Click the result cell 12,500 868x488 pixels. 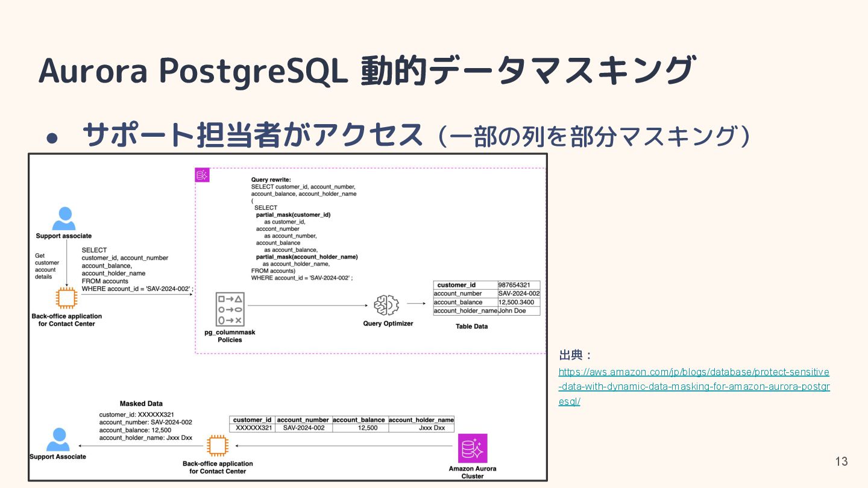pyautogui.click(x=359, y=428)
